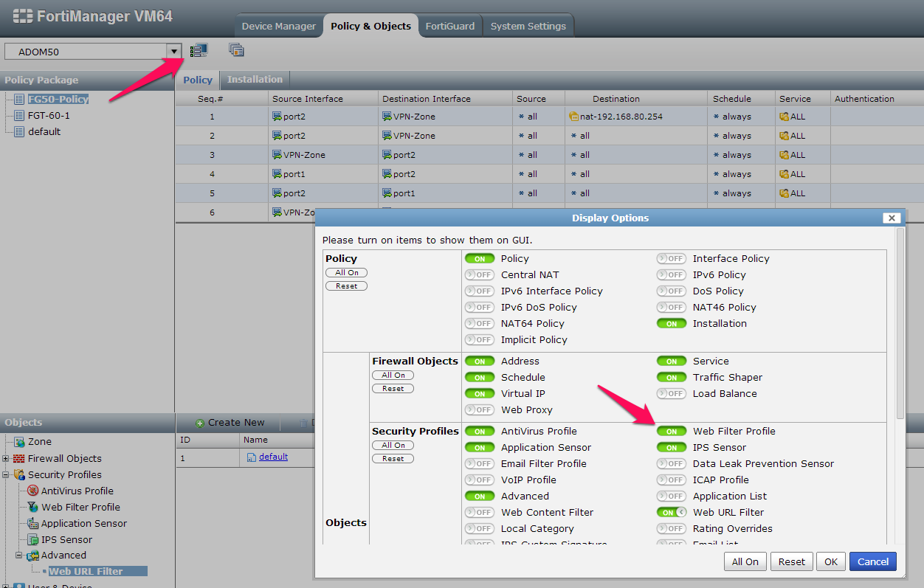
Task: Click the Firewall Objects brick icon
Action: [x=19, y=458]
